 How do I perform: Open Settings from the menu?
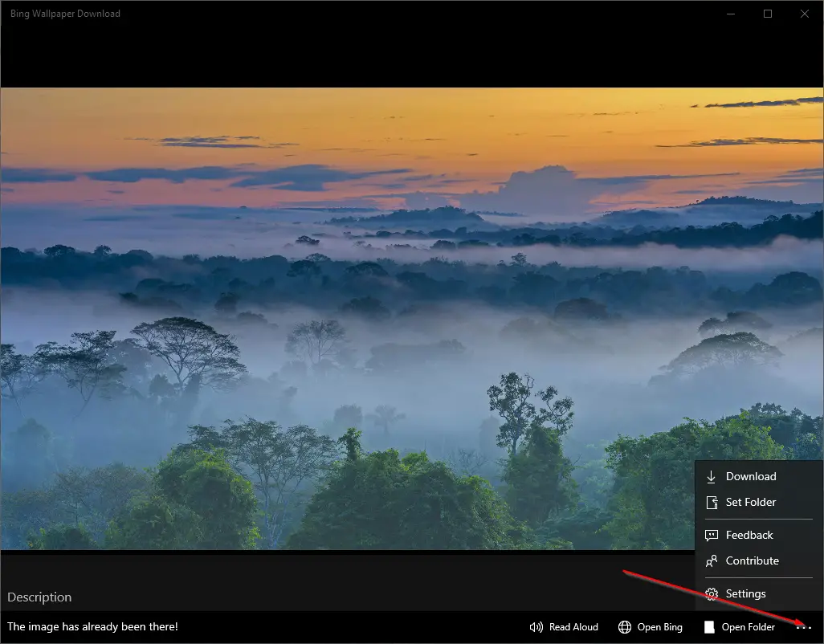coord(759,594)
